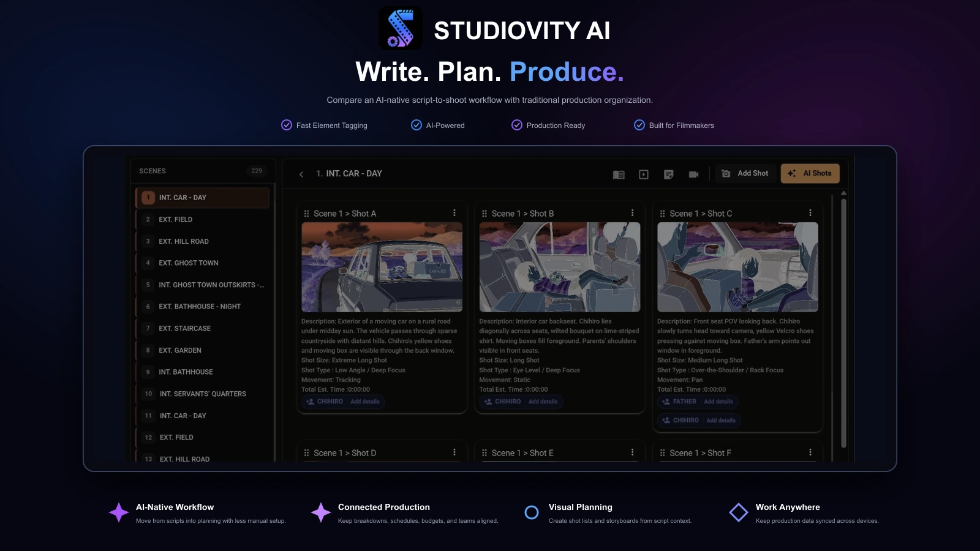The image size is (980, 551).
Task: Click the Studiovity AI film-strip logo
Action: 400,28
